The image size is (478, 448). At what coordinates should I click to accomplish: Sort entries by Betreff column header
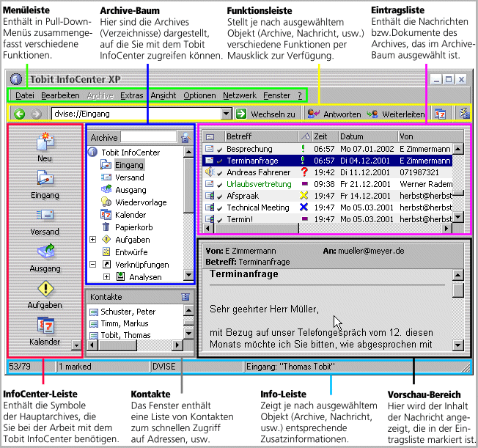coord(261,136)
